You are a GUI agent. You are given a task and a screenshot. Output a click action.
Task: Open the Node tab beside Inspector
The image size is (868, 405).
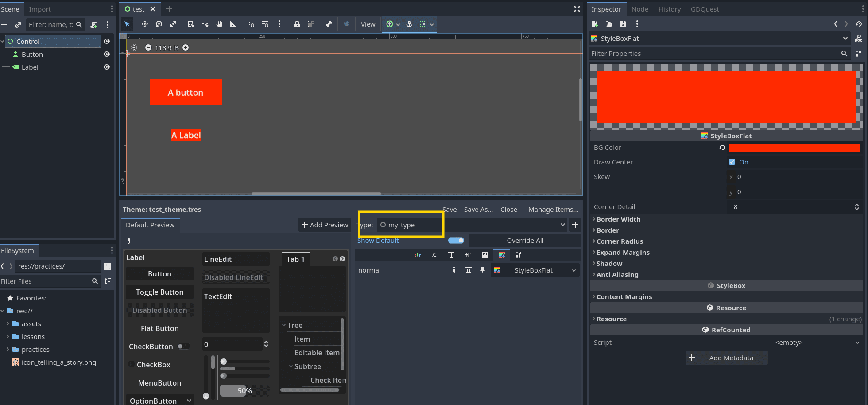[x=639, y=9]
